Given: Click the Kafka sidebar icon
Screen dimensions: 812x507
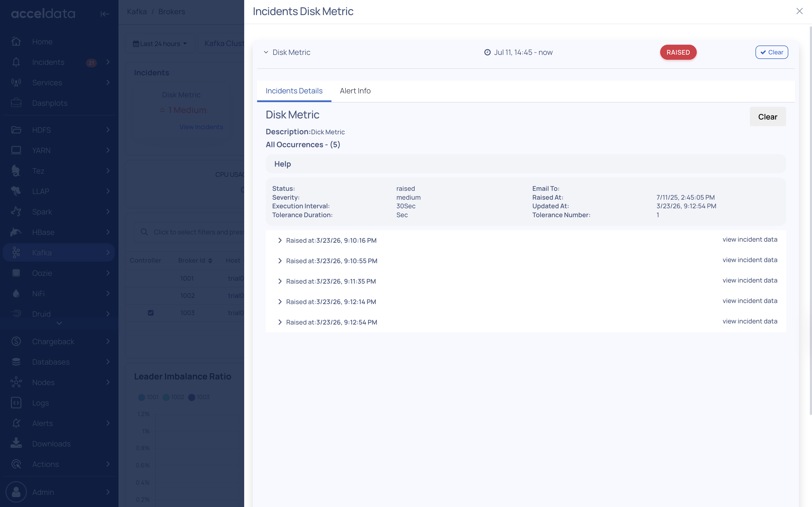Looking at the screenshot, I should pyautogui.click(x=16, y=252).
